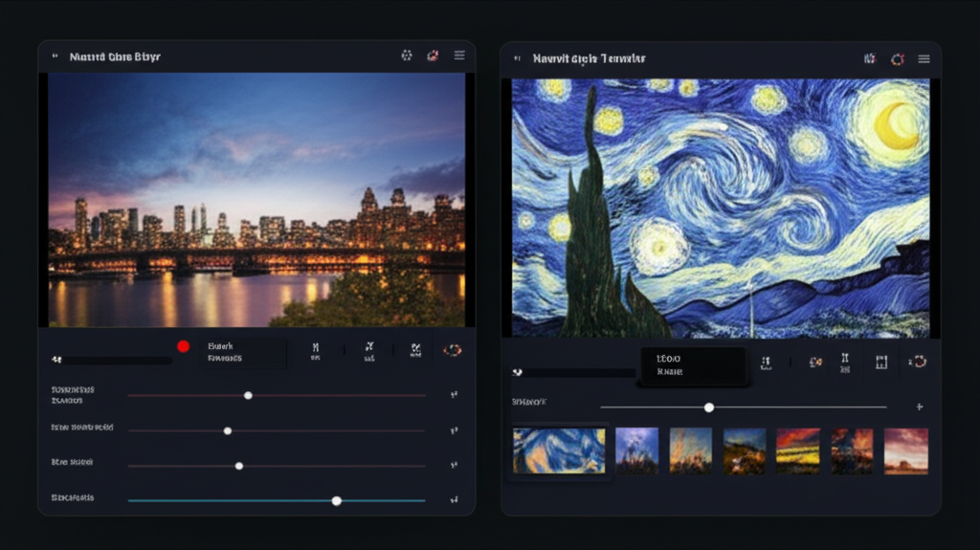
Task: Click the label left of right panel slider
Action: (529, 402)
